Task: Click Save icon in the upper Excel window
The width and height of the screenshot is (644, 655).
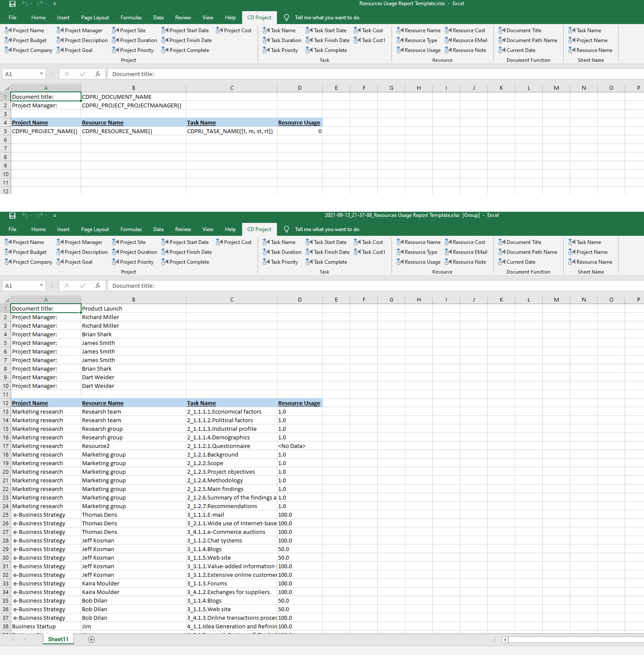Action: click(x=12, y=4)
